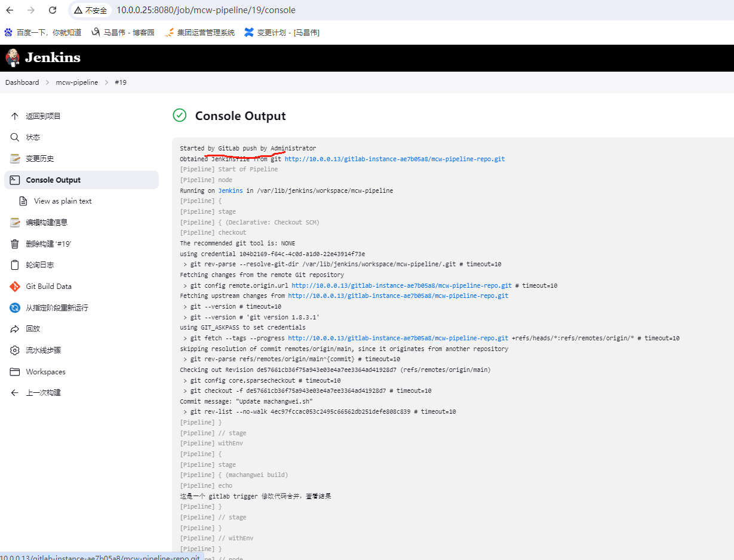Click the 'Checking out Revision de57661cb36f...' line
Screen dimensions: 734x560
click(335, 370)
